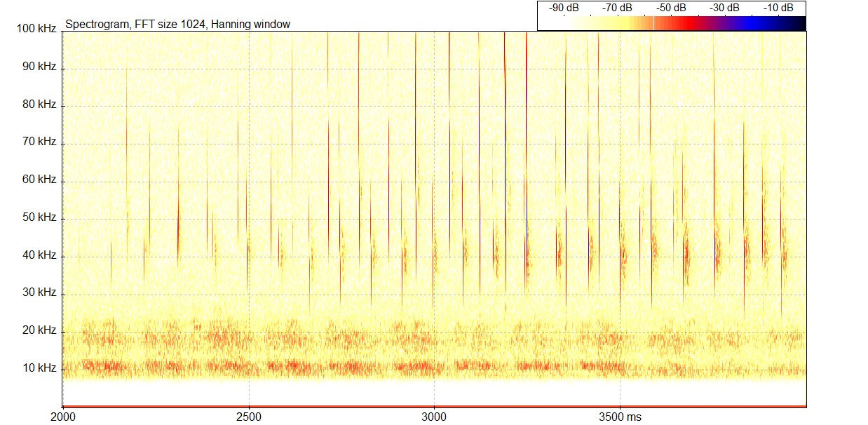Click the 50 kHz frequency axis label
The image size is (868, 425).
pyautogui.click(x=39, y=217)
